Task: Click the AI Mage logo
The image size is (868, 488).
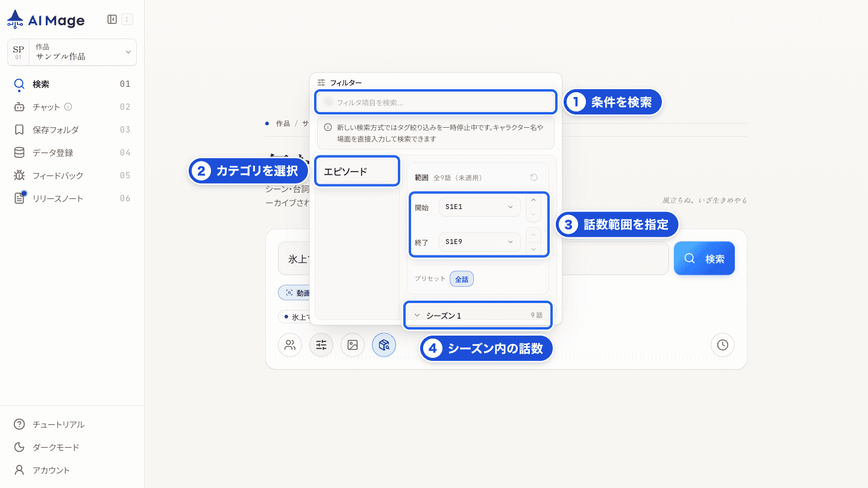Action: point(46,20)
